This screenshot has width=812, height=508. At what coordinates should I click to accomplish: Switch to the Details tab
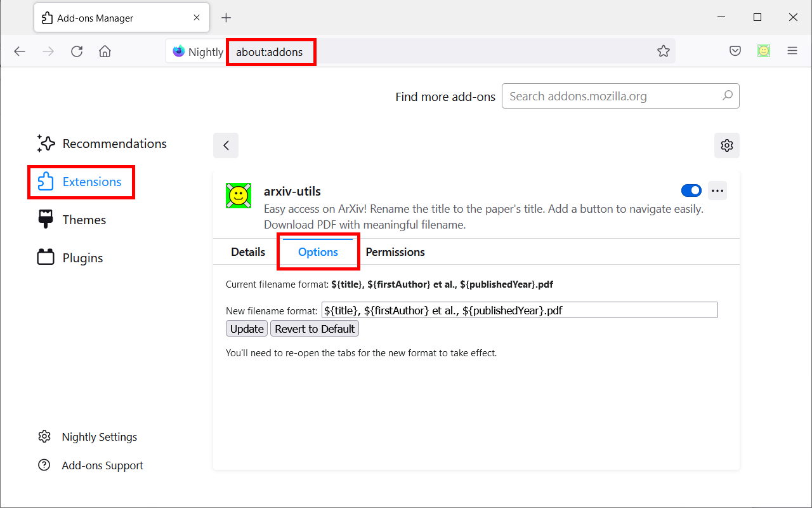coord(248,252)
